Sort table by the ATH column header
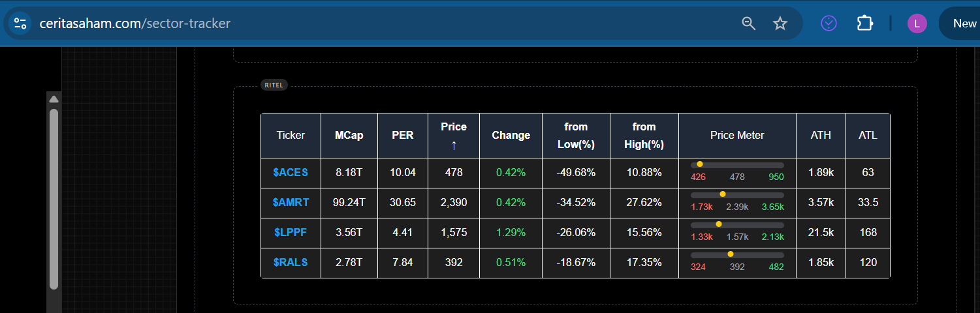 click(x=821, y=136)
